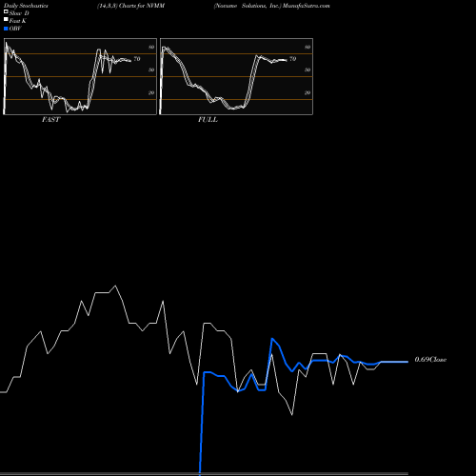Click the 50 level label in FAST chart
476x476 pixels.
(x=151, y=69)
